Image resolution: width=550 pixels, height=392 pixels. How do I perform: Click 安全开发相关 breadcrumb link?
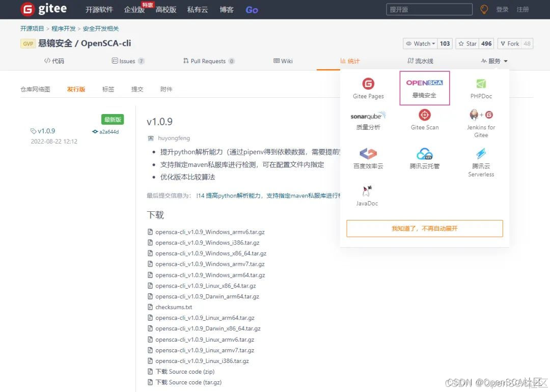(101, 29)
